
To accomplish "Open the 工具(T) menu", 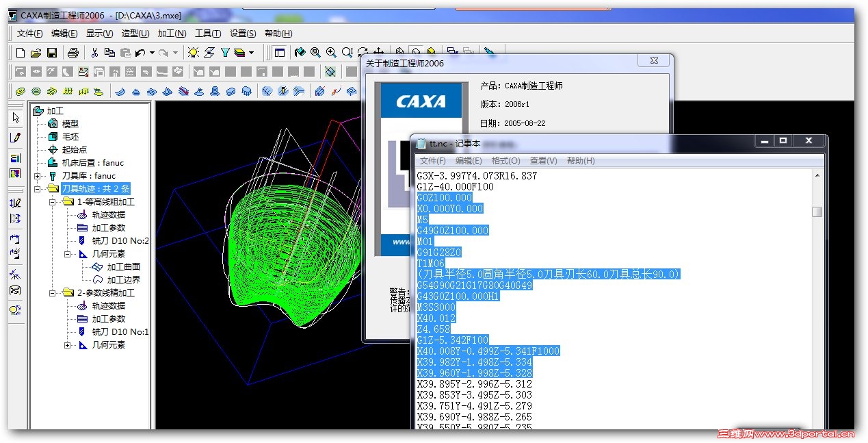I will [208, 34].
